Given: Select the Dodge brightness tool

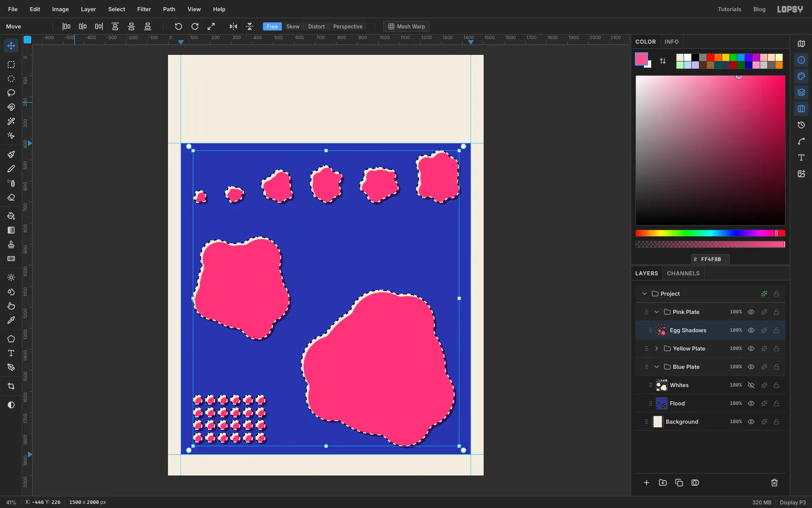Looking at the screenshot, I should [x=11, y=277].
